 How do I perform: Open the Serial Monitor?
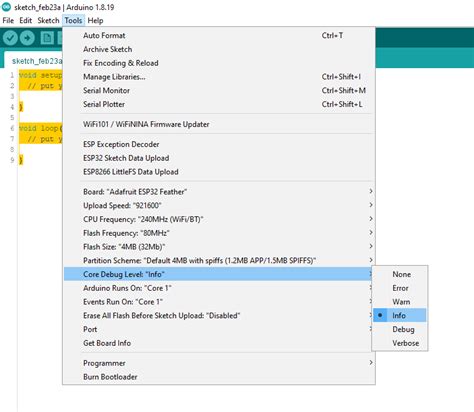(x=219, y=90)
